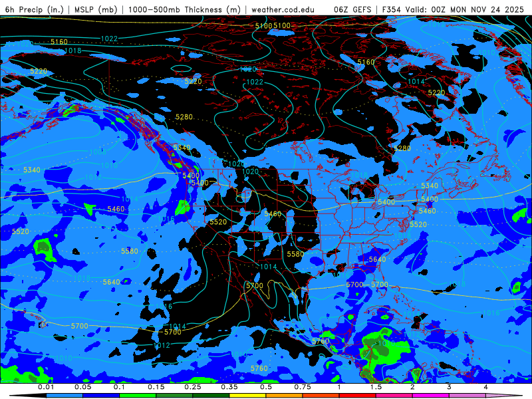Pick the dark green 0.25–0.35 legend swatch
The height and width of the screenshot is (399, 532).
(211, 396)
